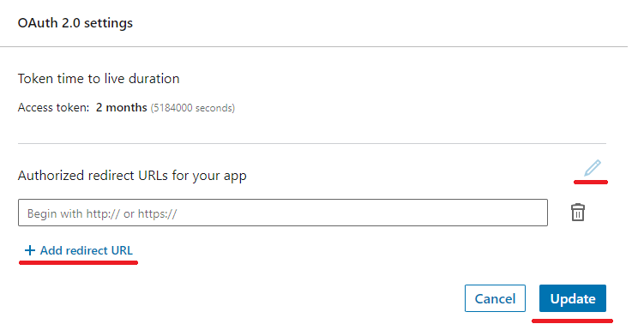The image size is (644, 330).
Task: Click the 2 months value text
Action: (x=122, y=107)
